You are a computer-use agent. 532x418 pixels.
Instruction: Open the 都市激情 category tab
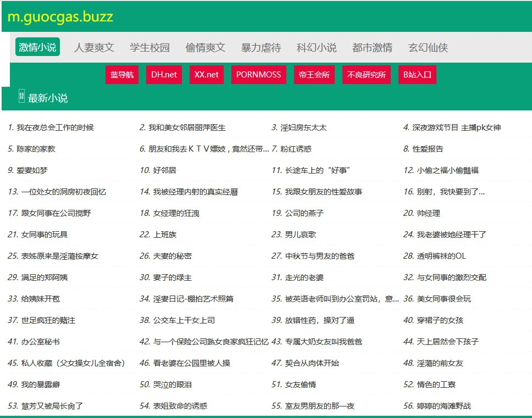(x=372, y=48)
